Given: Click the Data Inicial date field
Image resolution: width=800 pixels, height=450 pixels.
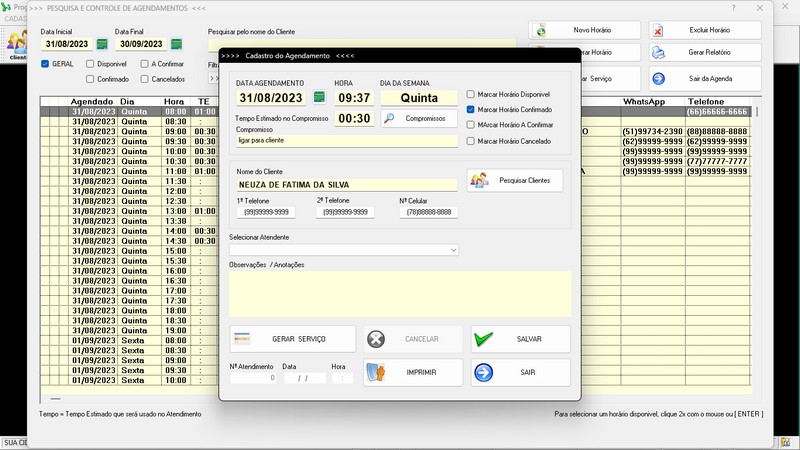Looking at the screenshot, I should (67, 44).
